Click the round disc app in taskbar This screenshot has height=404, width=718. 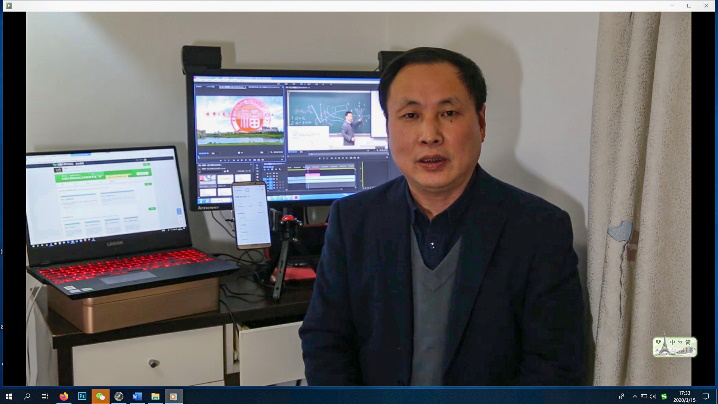(x=118, y=396)
